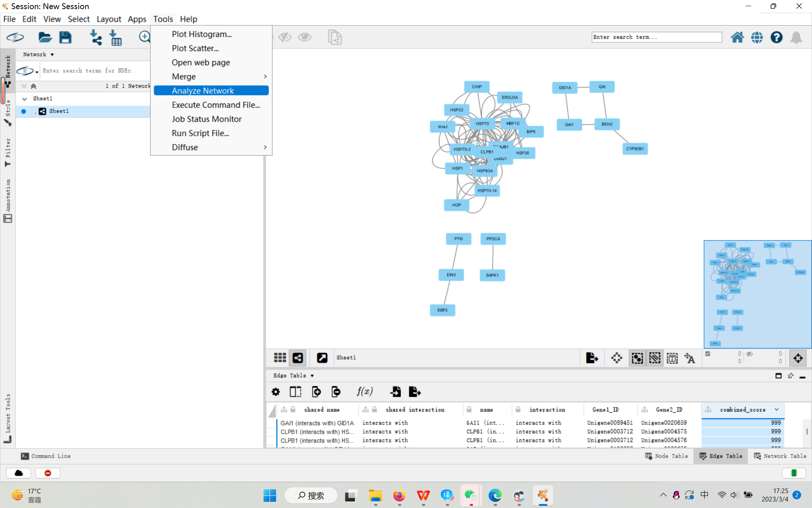Open the Edge Table settings gear

tap(275, 392)
